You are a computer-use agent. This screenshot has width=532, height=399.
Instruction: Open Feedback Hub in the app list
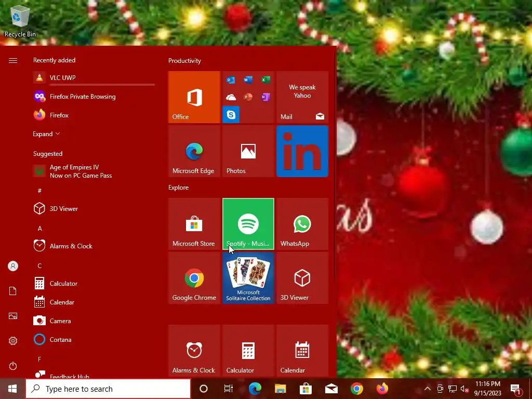pos(94,374)
